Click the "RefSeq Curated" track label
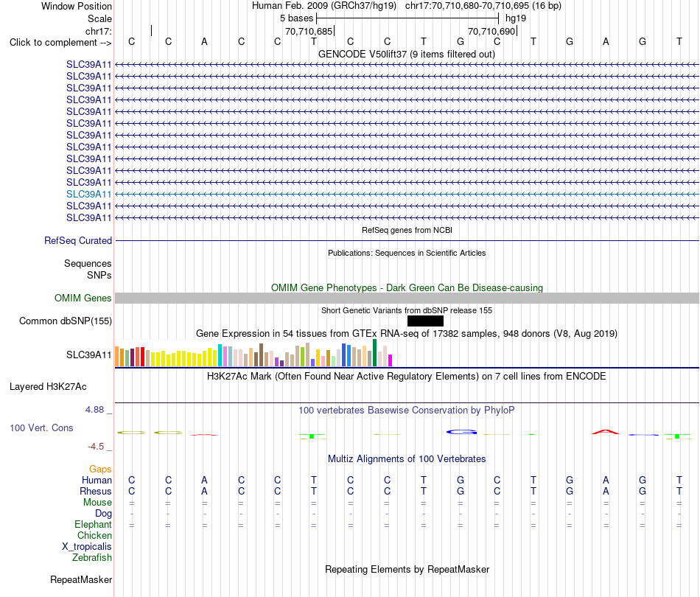Viewport: 700px width, 597px height. 78,241
